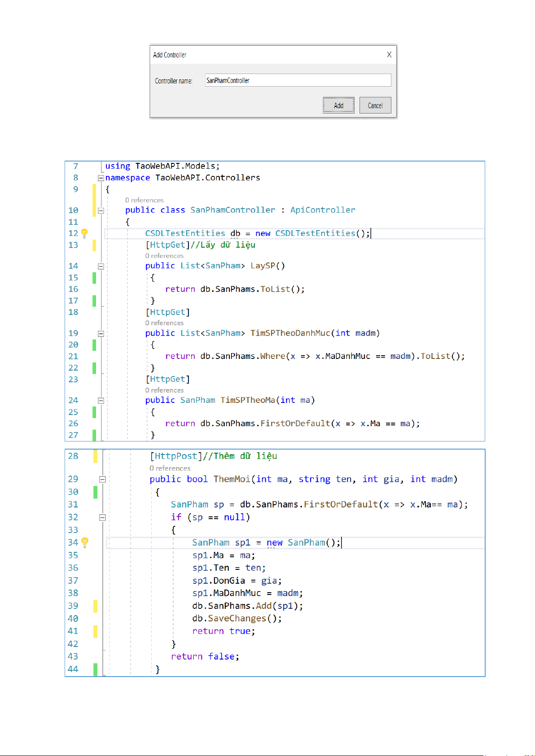
Task: Click '0 references' above ThemMoi method
Action: pos(170,468)
